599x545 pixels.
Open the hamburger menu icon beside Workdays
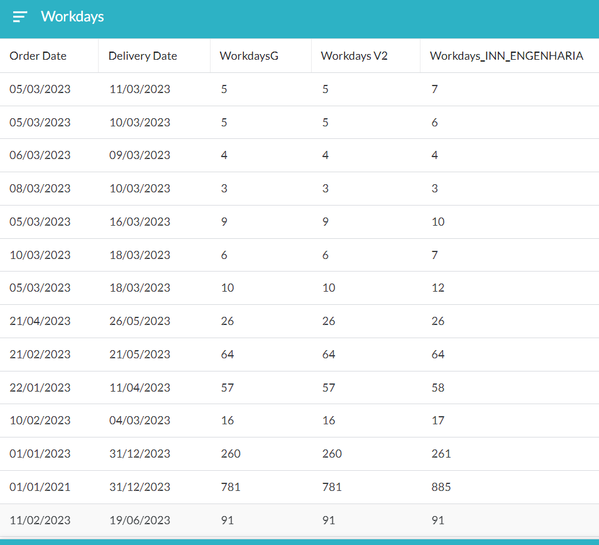(x=20, y=17)
